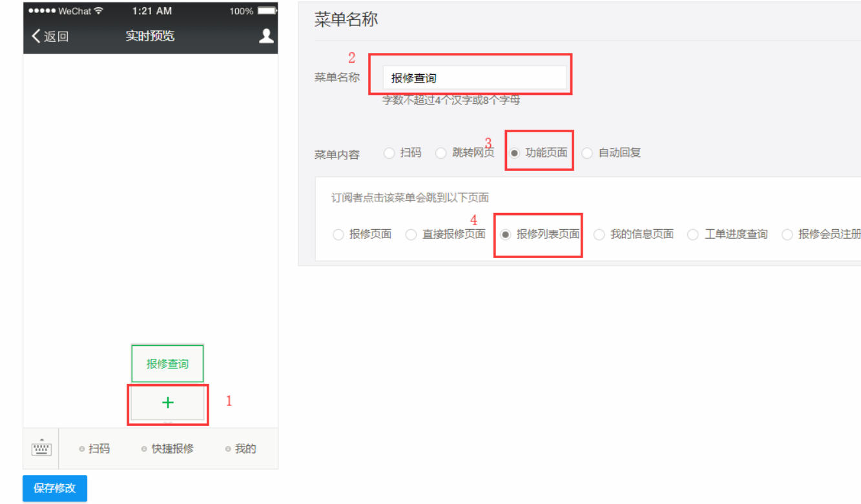Open the 扫码 bottom menu

click(x=94, y=449)
